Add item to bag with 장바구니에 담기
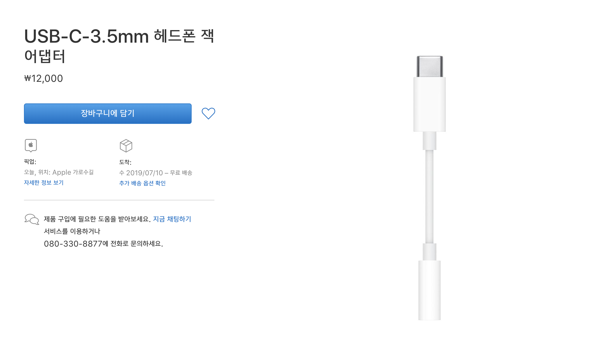 click(107, 113)
